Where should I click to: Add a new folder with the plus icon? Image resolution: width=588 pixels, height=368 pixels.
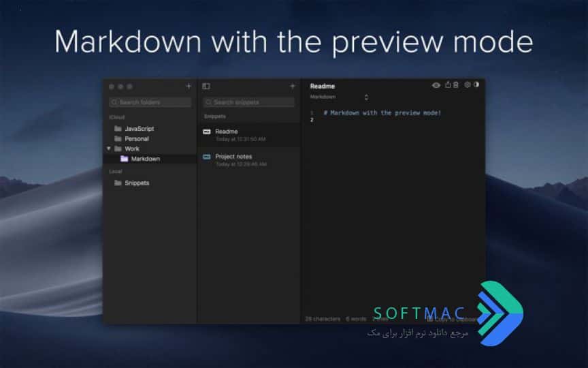[x=189, y=86]
